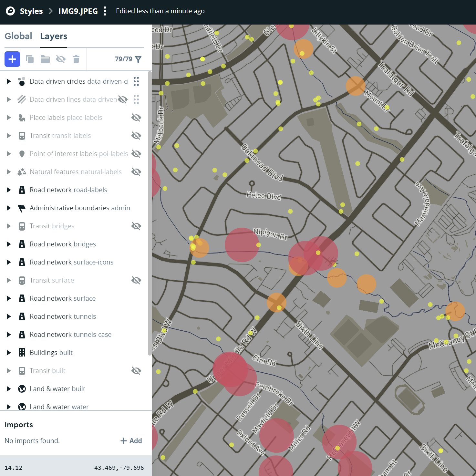
Task: Click the Administrative boundaries flag icon
Action: point(22,208)
